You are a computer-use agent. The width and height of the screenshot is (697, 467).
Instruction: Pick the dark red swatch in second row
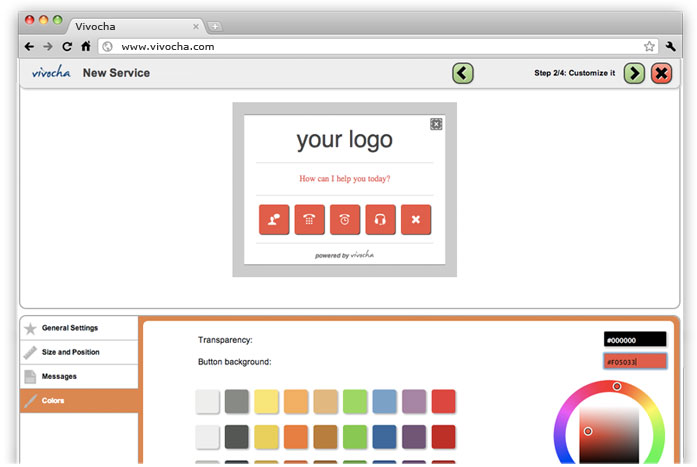pyautogui.click(x=443, y=437)
